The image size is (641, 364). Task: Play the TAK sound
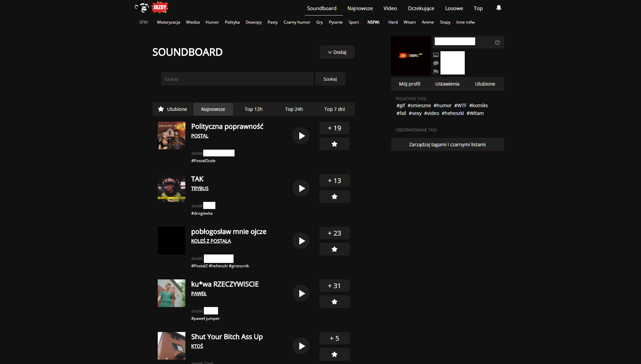point(301,188)
